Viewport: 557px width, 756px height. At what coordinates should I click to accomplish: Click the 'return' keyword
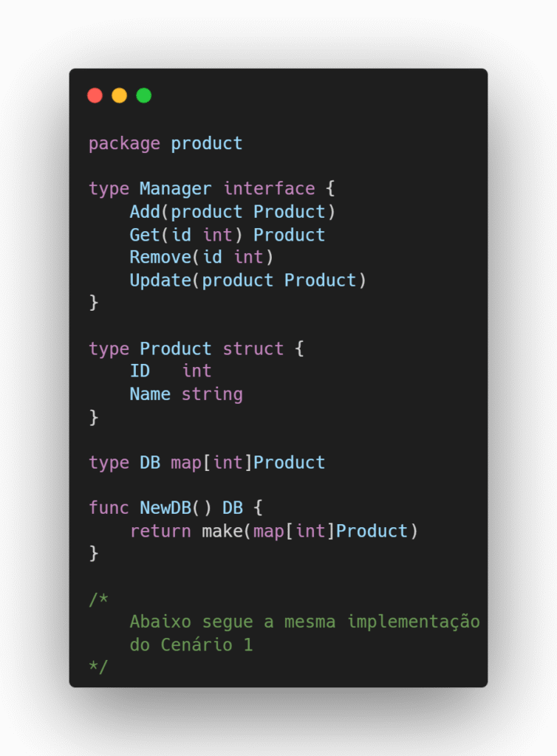pos(160,531)
